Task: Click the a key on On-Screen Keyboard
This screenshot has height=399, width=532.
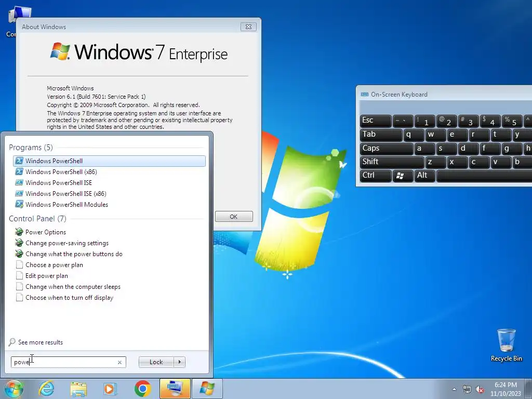Action: (x=424, y=148)
